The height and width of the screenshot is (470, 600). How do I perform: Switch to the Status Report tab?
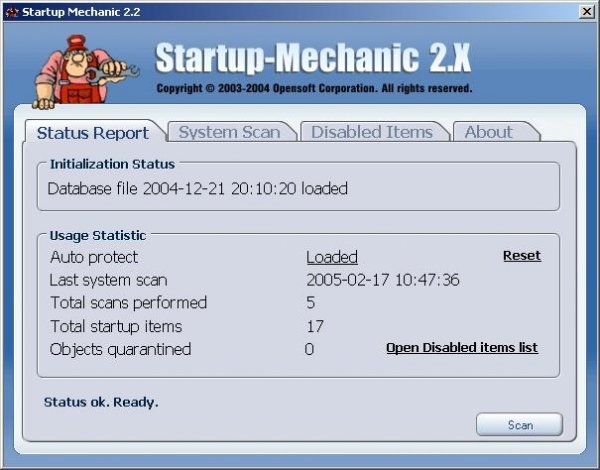pos(93,133)
